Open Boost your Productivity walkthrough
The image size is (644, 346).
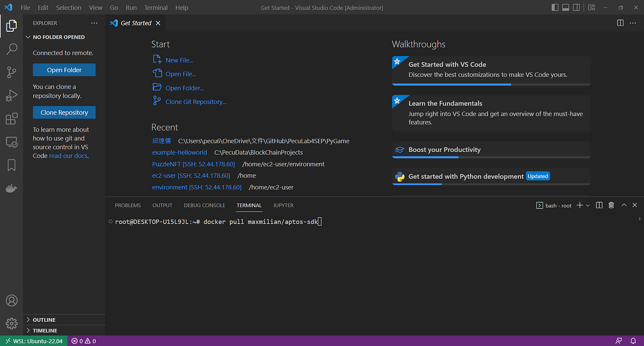tap(491, 150)
